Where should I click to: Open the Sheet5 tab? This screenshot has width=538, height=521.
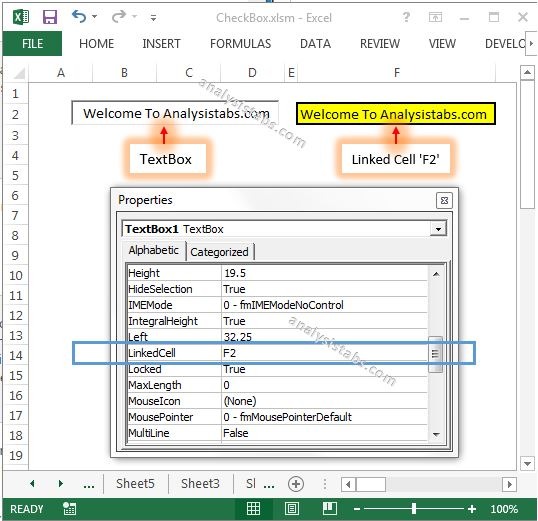pos(135,484)
